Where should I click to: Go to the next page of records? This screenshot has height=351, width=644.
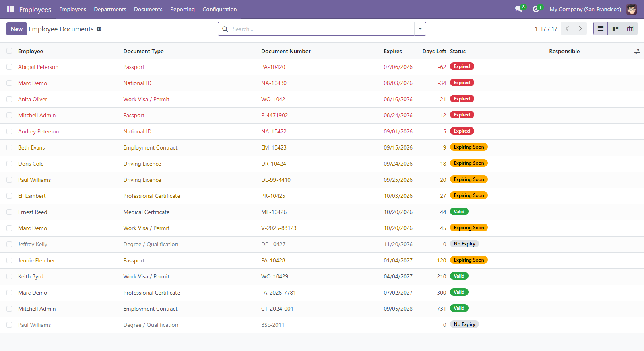coord(580,29)
